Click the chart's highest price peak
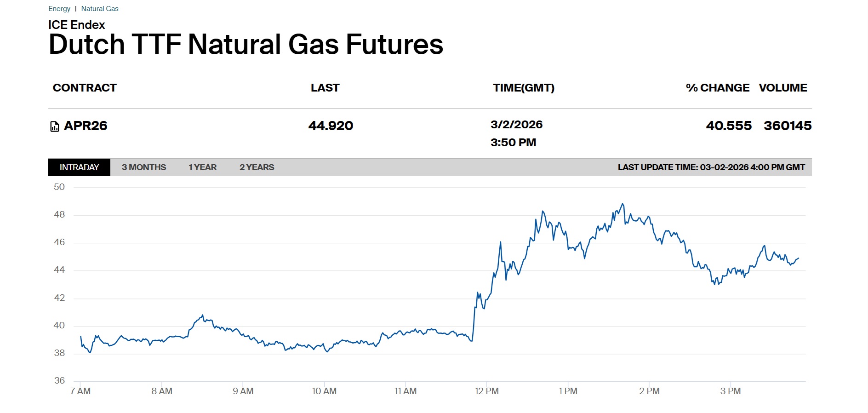Viewport: 868px width, 413px height. pyautogui.click(x=622, y=204)
